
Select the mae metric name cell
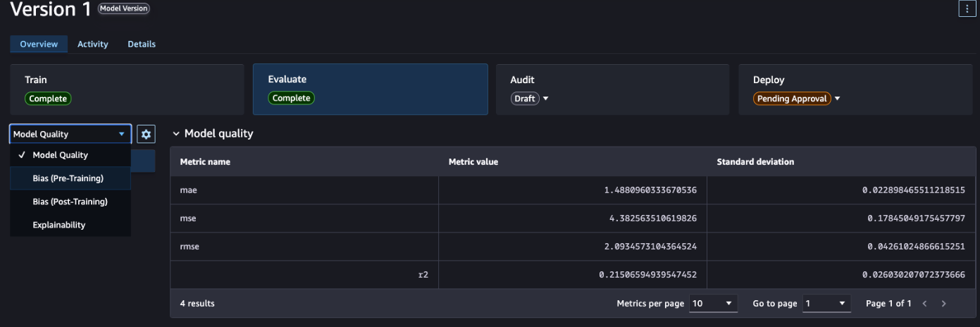coord(304,190)
